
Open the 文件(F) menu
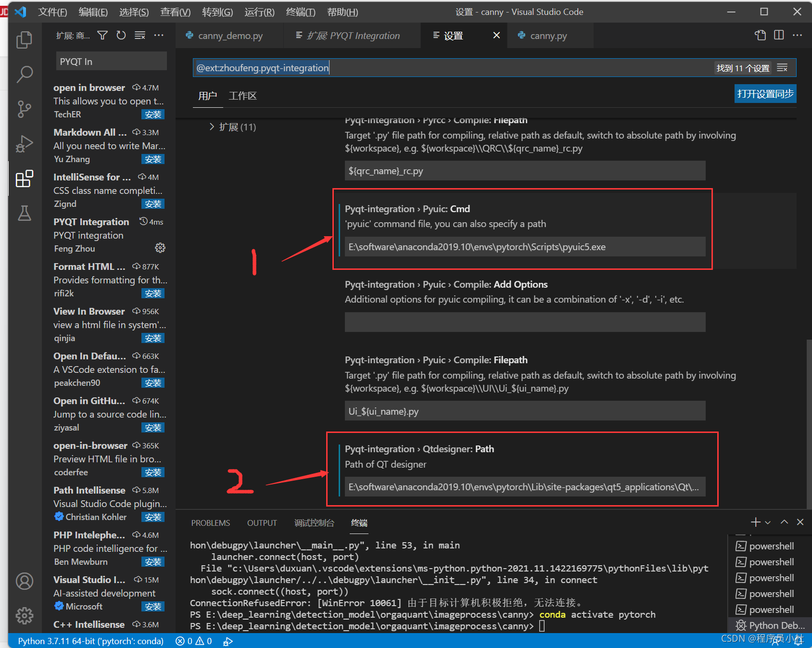[x=52, y=12]
